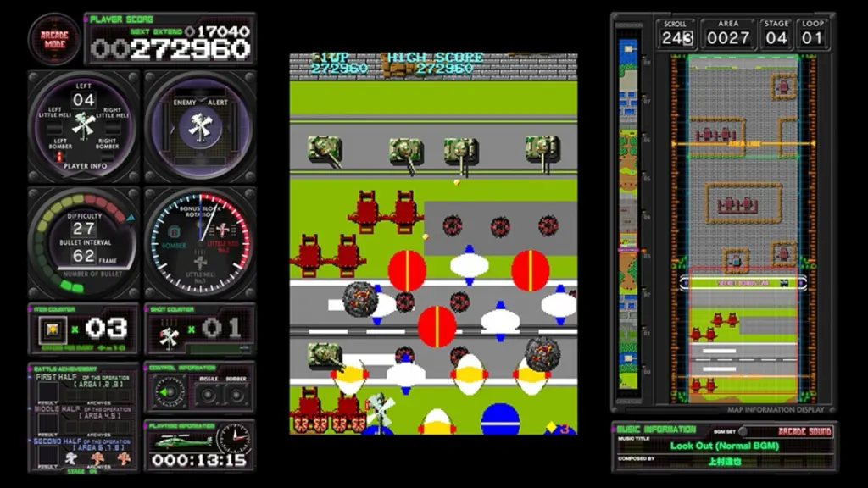The image size is (868, 488).
Task: Click the Area Line marker on map
Action: click(x=743, y=144)
